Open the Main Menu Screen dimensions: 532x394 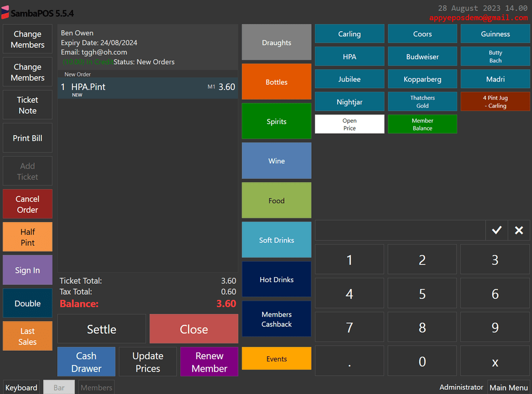point(509,387)
